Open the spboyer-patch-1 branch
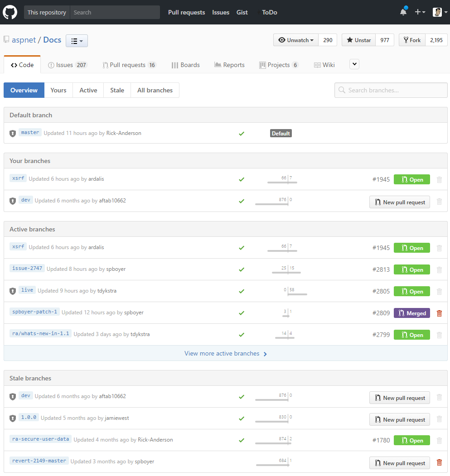450x476 pixels. pyautogui.click(x=34, y=312)
